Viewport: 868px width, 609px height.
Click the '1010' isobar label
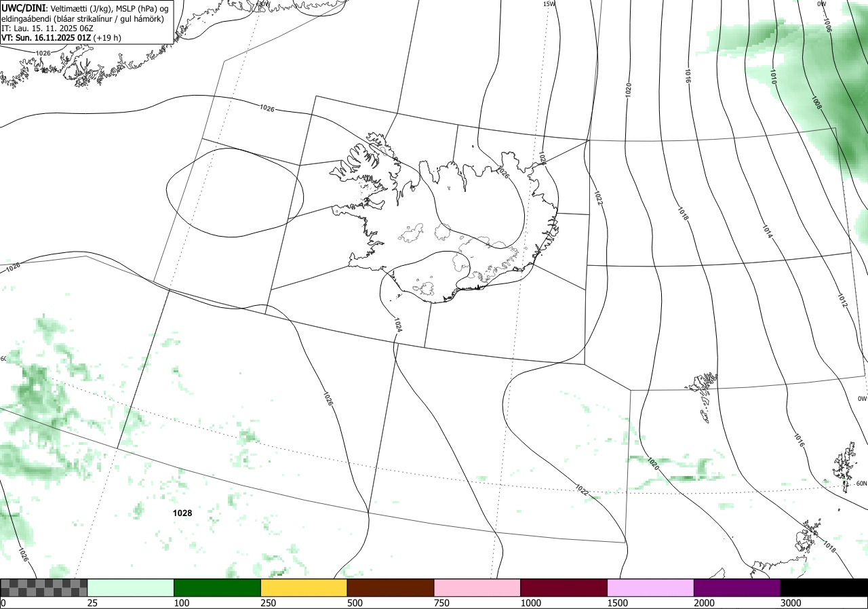coord(772,77)
